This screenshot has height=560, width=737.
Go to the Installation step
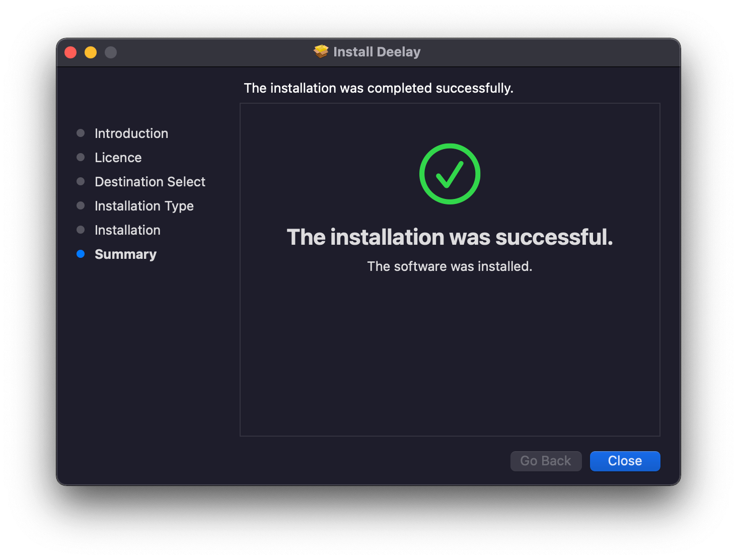tap(127, 230)
